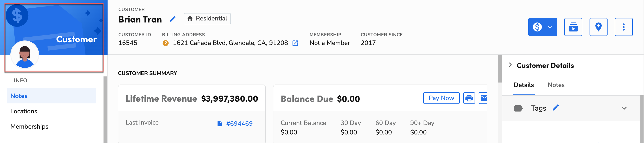
Task: Print the balance due statement
Action: click(x=469, y=98)
